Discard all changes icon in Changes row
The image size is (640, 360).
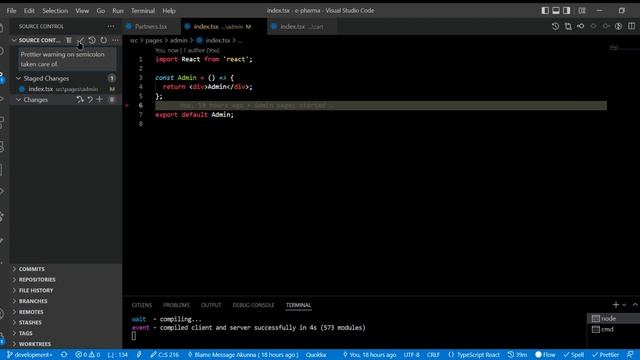[x=90, y=100]
